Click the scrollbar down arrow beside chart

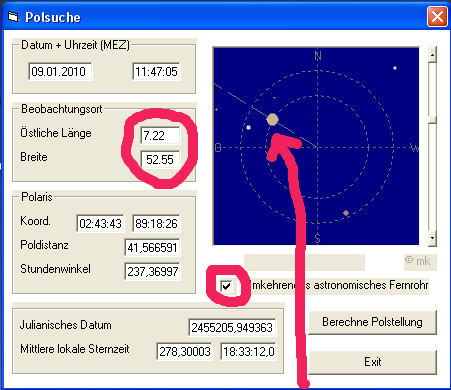point(432,238)
